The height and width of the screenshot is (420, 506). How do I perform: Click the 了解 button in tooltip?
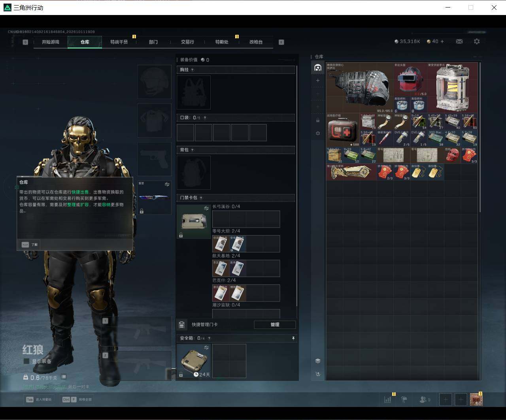point(30,245)
